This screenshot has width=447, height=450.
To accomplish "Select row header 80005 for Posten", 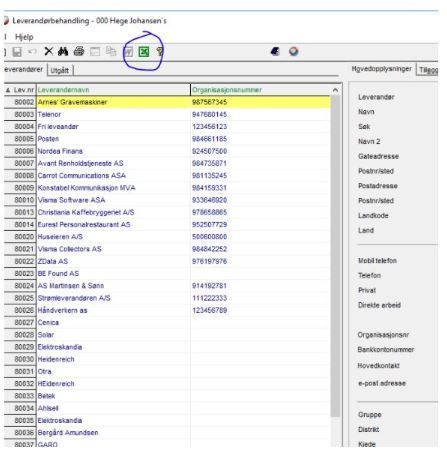I will [x=20, y=139].
